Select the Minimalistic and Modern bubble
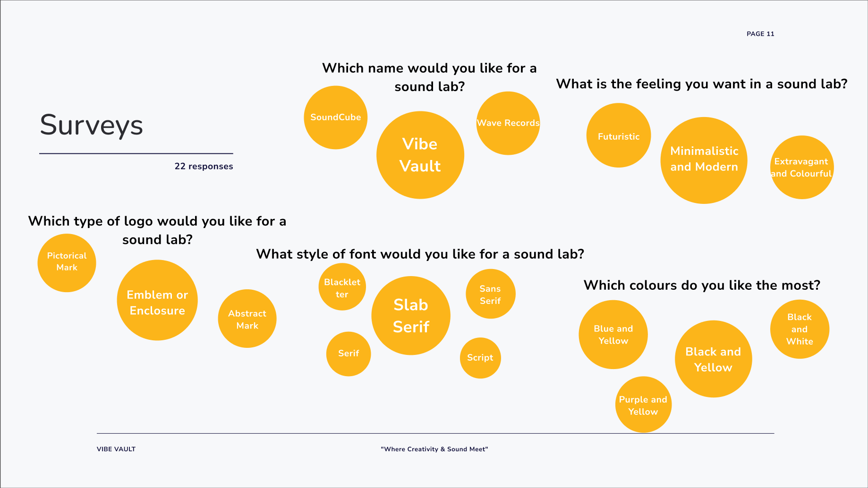This screenshot has height=488, width=868. tap(704, 160)
